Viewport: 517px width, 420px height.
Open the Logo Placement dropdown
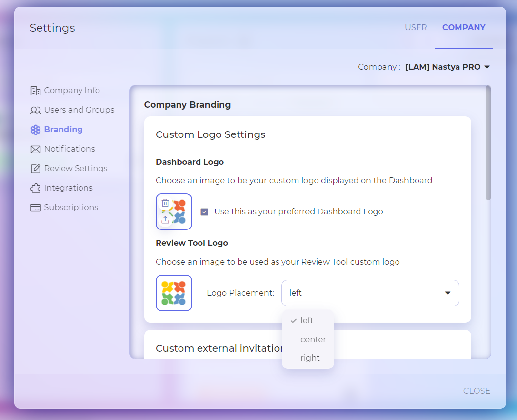point(370,293)
